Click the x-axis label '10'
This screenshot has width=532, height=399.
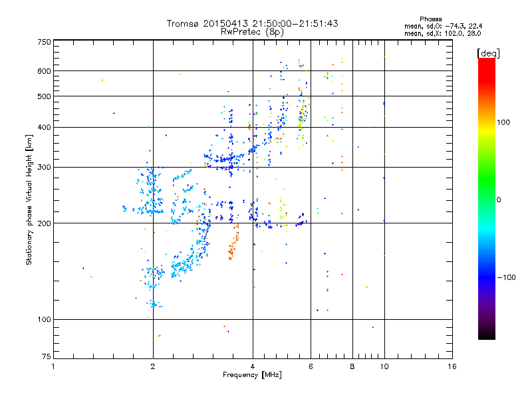pos(384,366)
